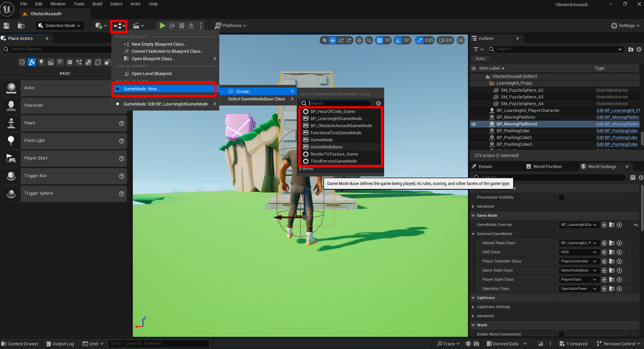Open Revision Control menu
This screenshot has width=644, height=349.
(619, 344)
